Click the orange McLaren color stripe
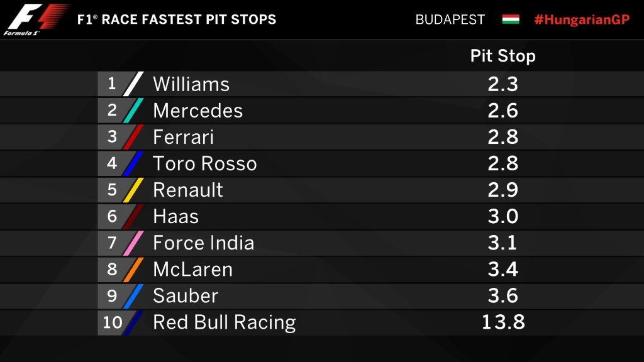Viewport: 644px width, 362px height. 133,269
